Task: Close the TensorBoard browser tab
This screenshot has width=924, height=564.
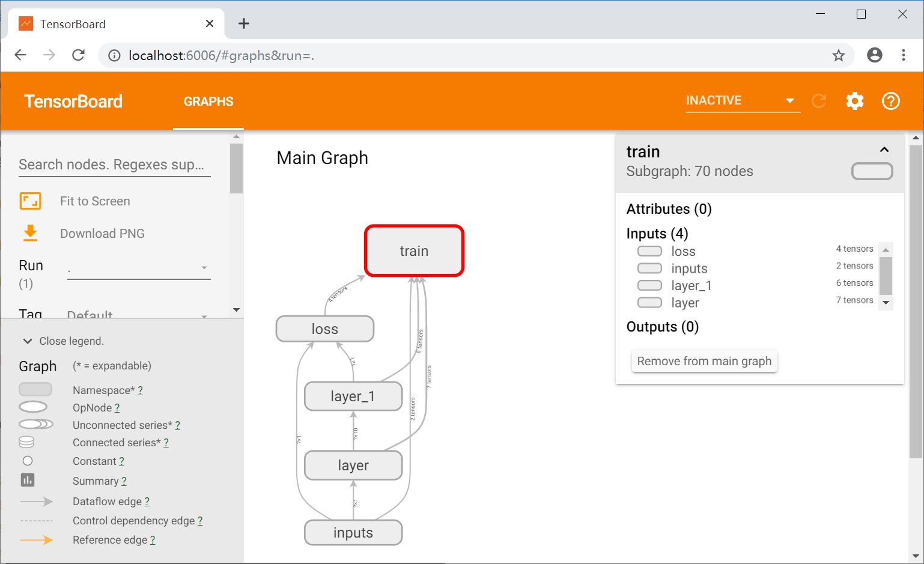Action: [210, 23]
